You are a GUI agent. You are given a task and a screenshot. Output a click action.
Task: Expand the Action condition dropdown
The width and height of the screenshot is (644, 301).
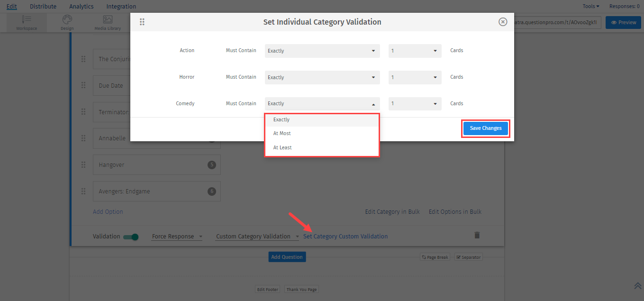[x=322, y=51]
